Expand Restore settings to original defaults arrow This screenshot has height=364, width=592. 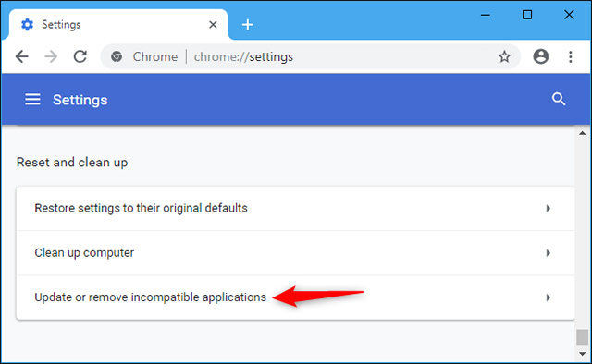[x=549, y=208]
